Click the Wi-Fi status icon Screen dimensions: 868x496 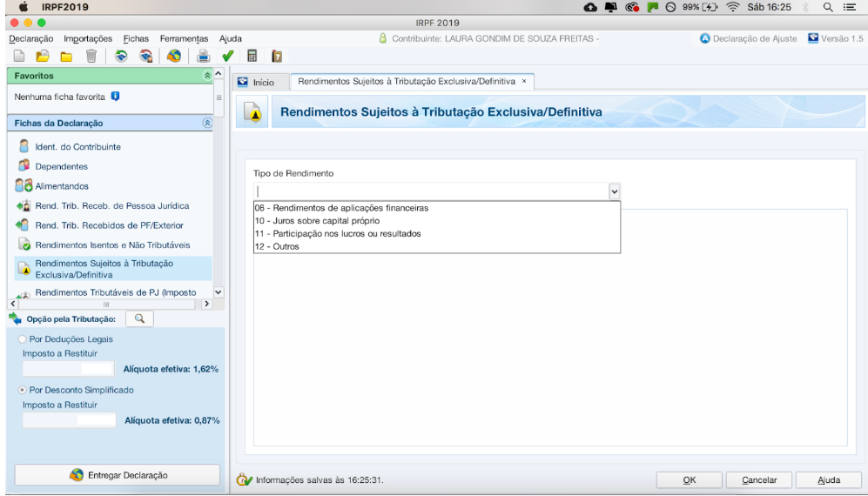[x=733, y=7]
